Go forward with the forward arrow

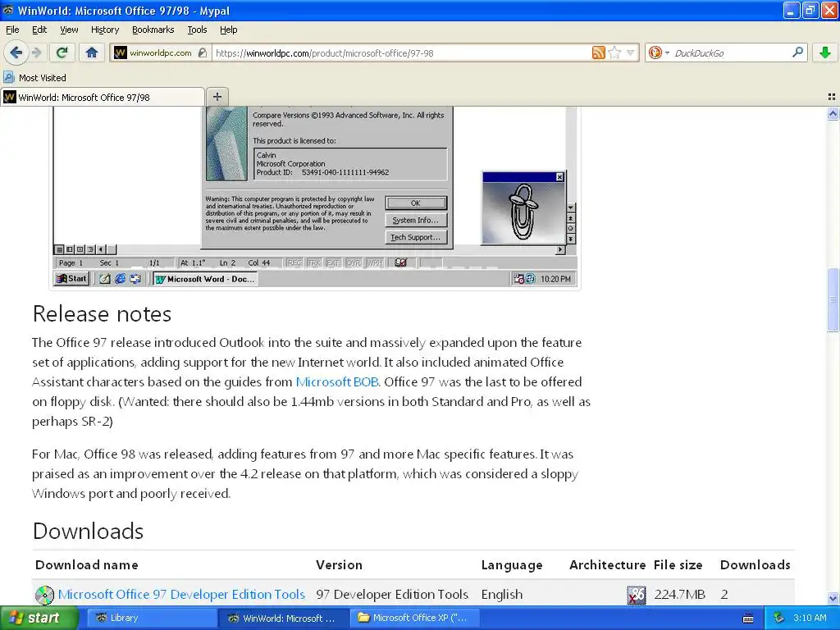click(36, 52)
